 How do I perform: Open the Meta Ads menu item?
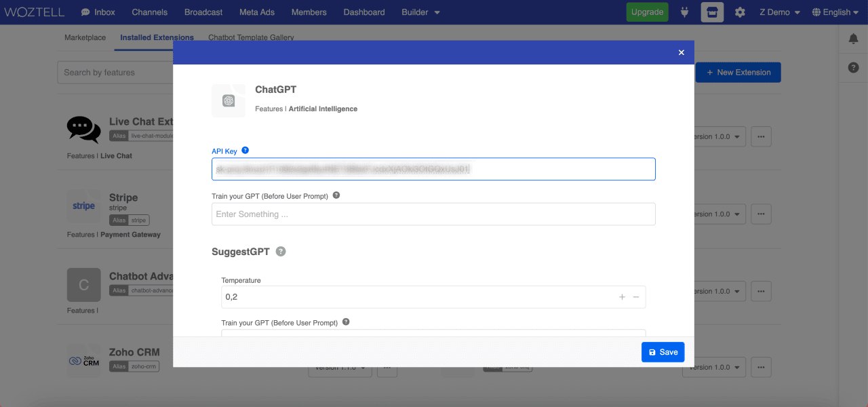pos(257,12)
